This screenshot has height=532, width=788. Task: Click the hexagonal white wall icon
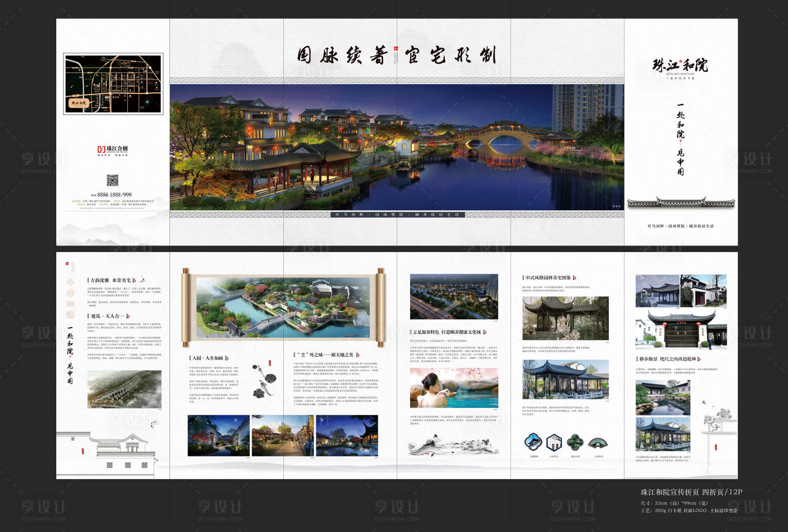point(554,443)
